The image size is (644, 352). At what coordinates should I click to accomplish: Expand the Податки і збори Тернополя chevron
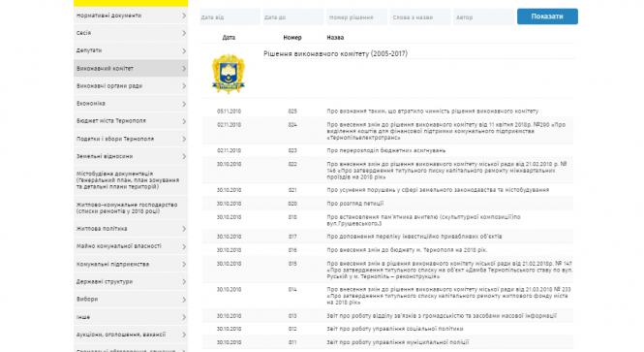[184, 139]
